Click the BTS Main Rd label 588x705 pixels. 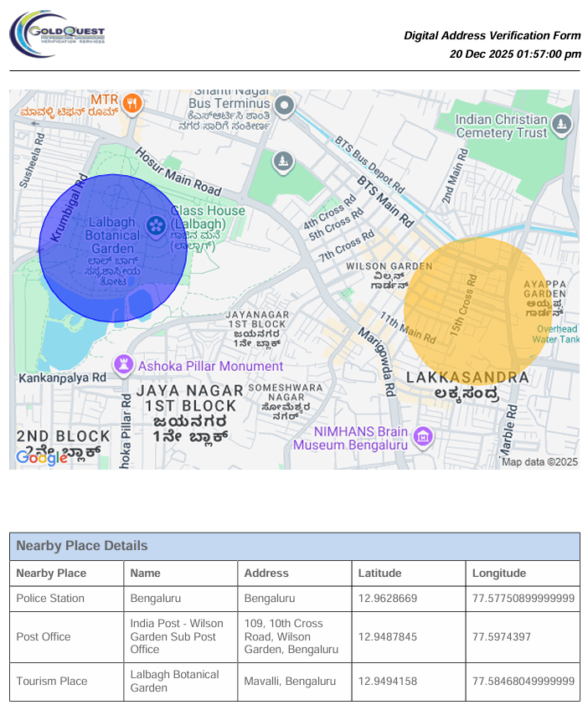pos(385,202)
